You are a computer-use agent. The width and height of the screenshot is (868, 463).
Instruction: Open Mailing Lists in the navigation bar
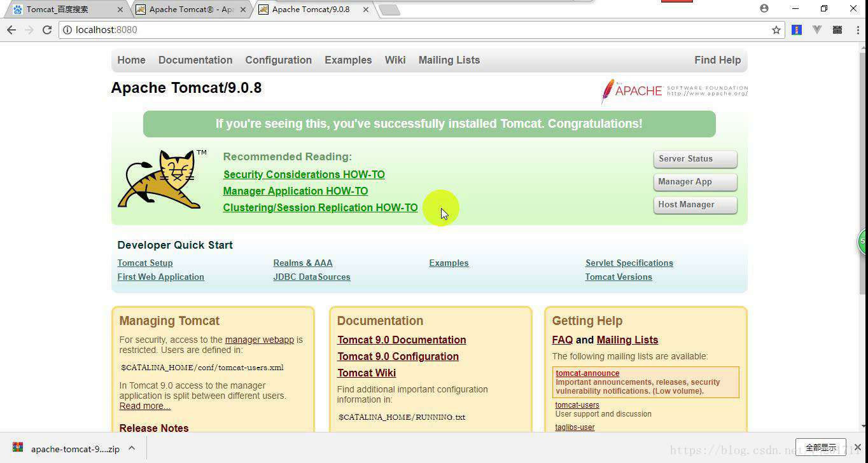[x=449, y=60]
